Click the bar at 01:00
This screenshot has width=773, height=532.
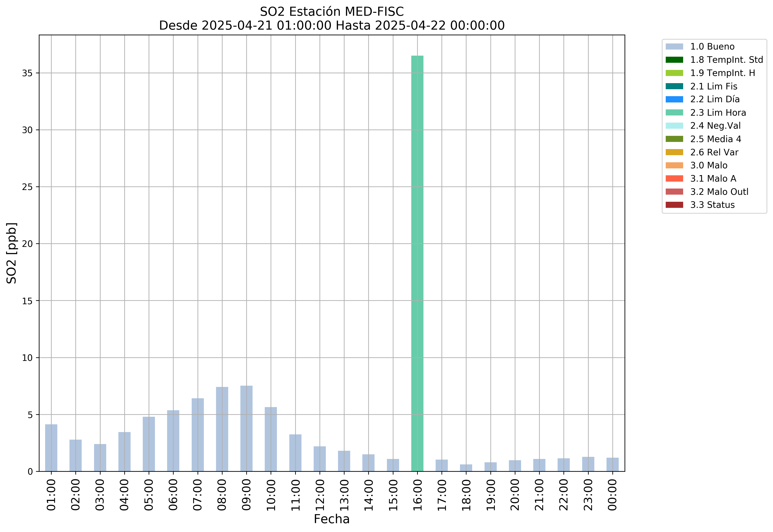[x=51, y=448]
